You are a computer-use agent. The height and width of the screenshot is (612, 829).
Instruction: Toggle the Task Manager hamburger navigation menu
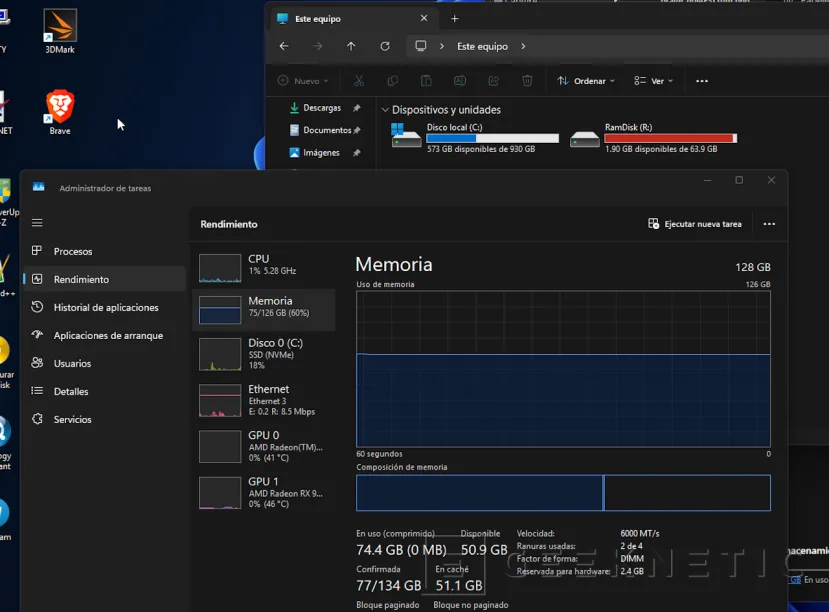37,223
